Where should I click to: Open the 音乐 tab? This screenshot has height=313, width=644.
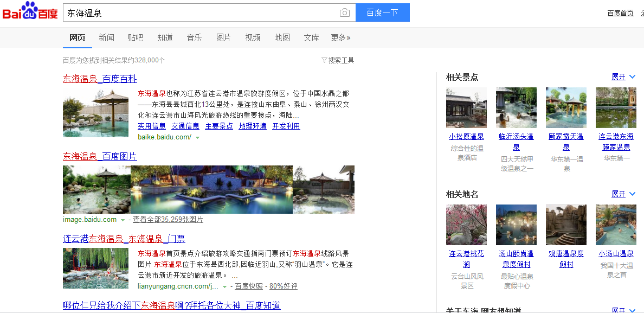(194, 38)
